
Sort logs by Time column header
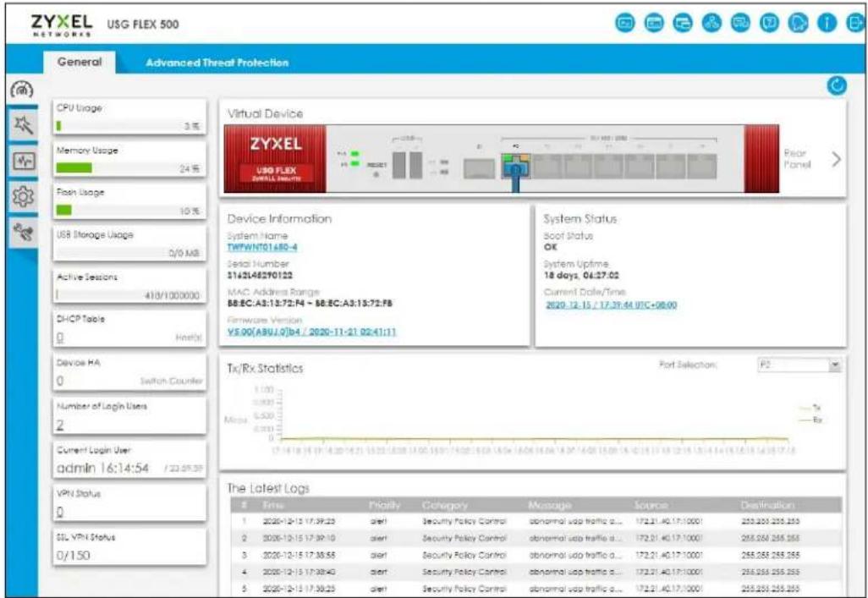point(273,505)
